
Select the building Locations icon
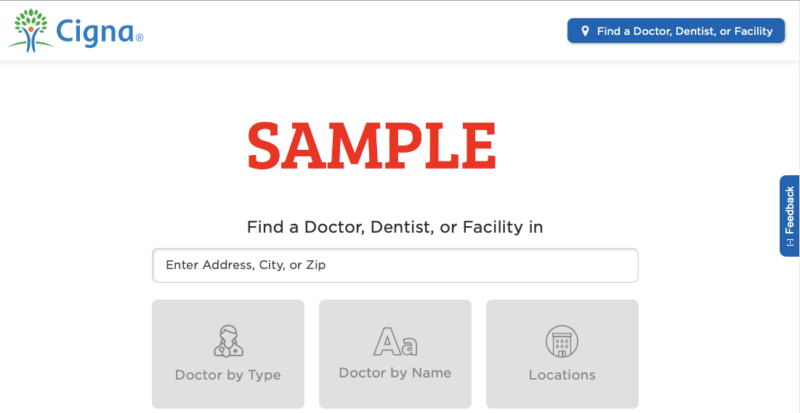tap(562, 342)
